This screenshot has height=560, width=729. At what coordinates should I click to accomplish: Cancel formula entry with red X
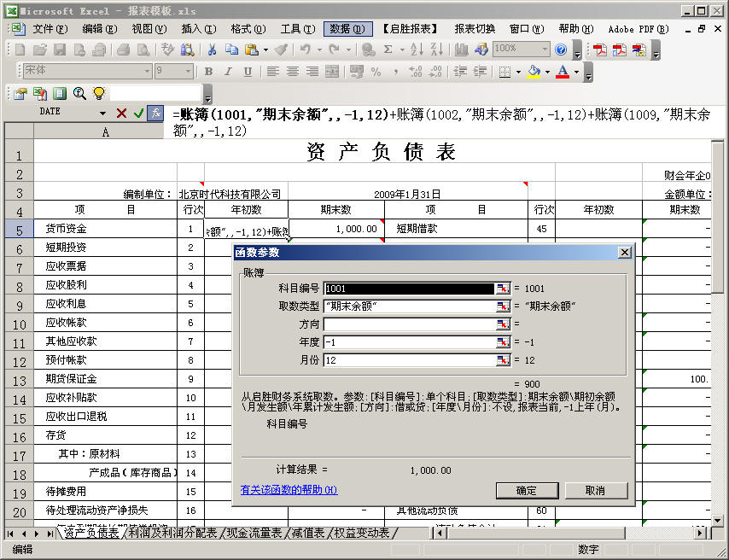click(121, 113)
